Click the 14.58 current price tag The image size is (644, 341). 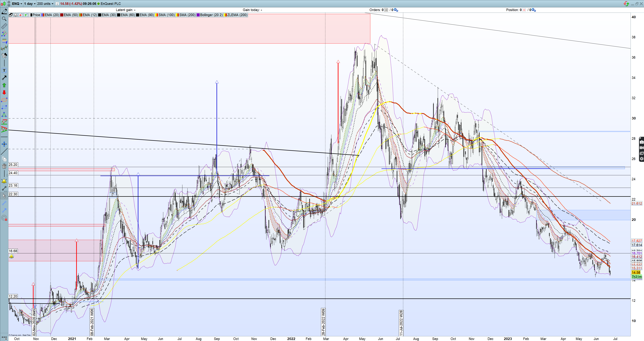[636, 272]
